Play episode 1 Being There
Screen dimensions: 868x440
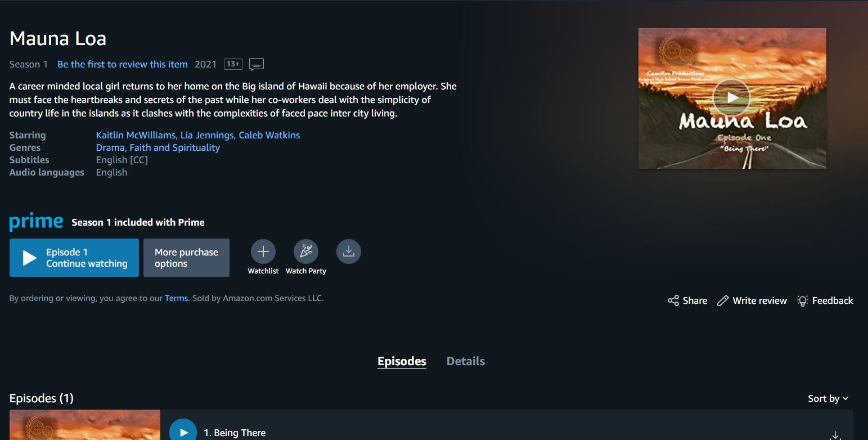click(183, 432)
